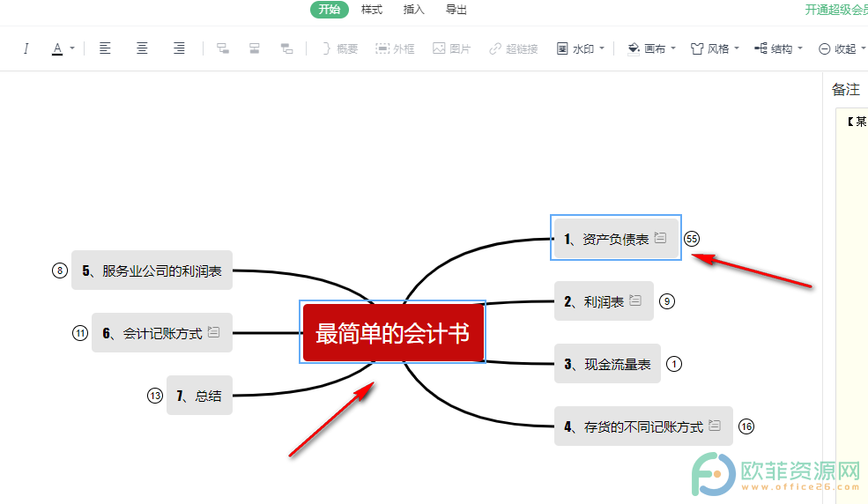The width and height of the screenshot is (868, 504).
Task: Switch to the 开始 tab
Action: (330, 10)
